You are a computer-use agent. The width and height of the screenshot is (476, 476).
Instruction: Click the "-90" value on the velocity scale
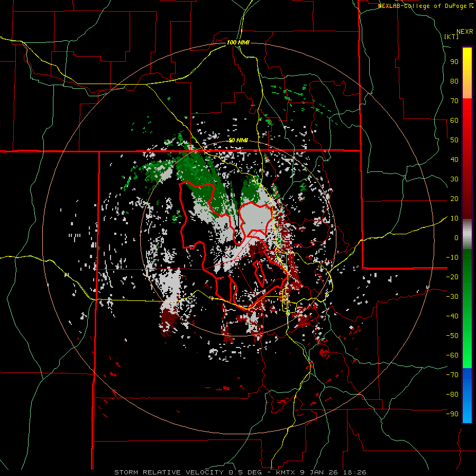coord(452,414)
